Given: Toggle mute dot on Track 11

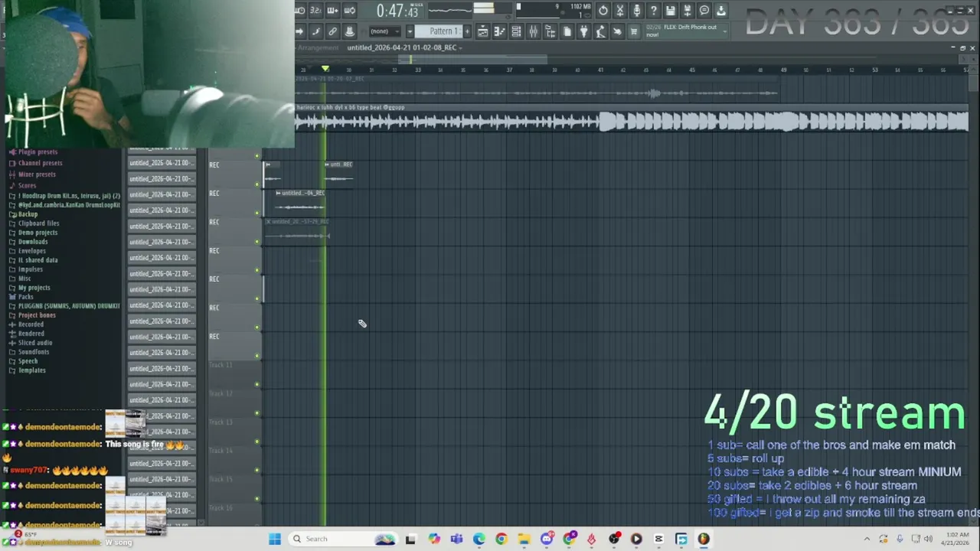Looking at the screenshot, I should 257,384.
